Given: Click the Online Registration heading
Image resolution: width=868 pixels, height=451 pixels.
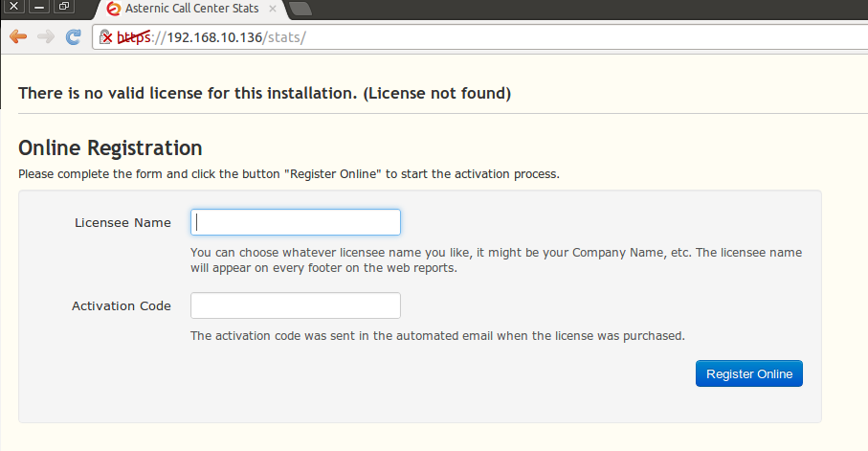Looking at the screenshot, I should pos(110,147).
